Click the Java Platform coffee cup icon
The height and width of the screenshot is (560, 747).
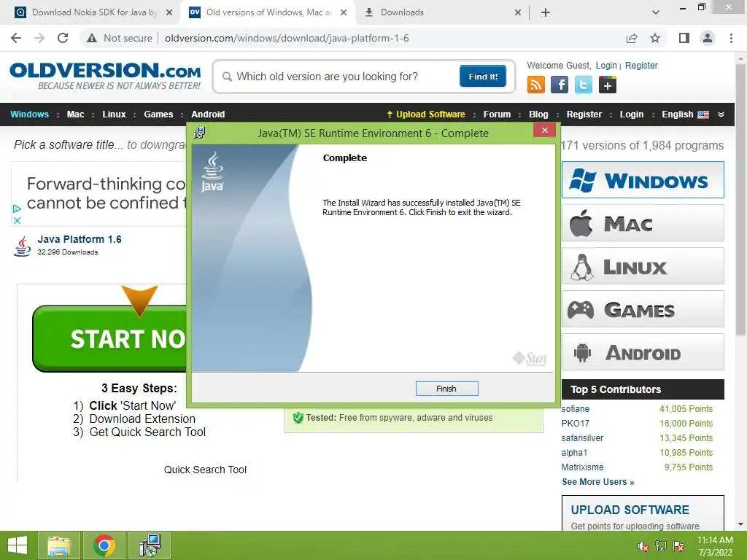23,246
